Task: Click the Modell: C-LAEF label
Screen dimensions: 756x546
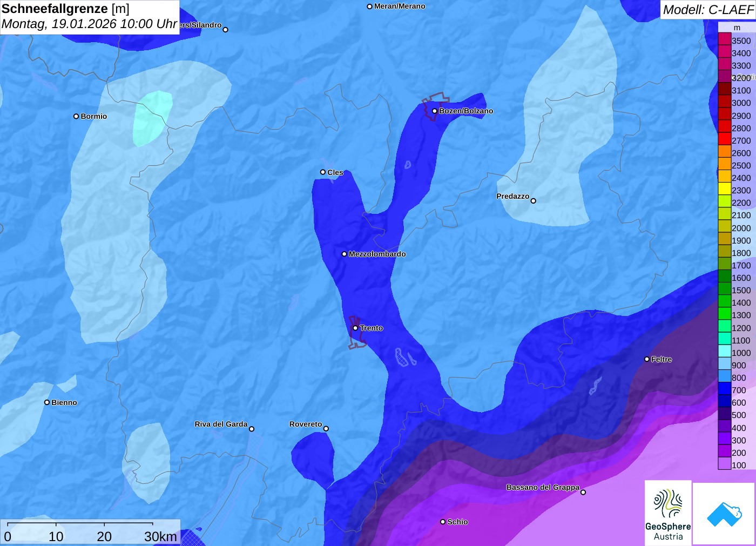Action: (708, 10)
